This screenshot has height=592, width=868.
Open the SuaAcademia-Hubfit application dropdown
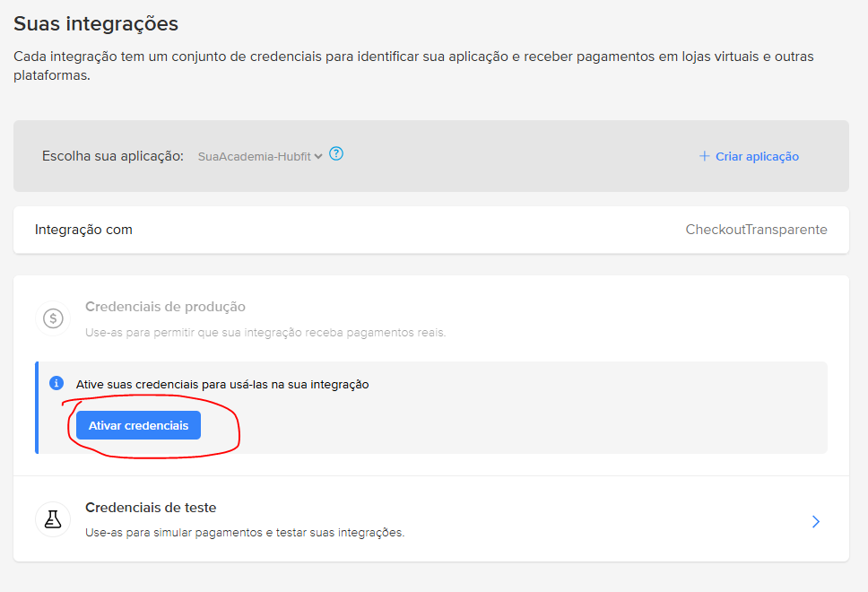(x=259, y=156)
